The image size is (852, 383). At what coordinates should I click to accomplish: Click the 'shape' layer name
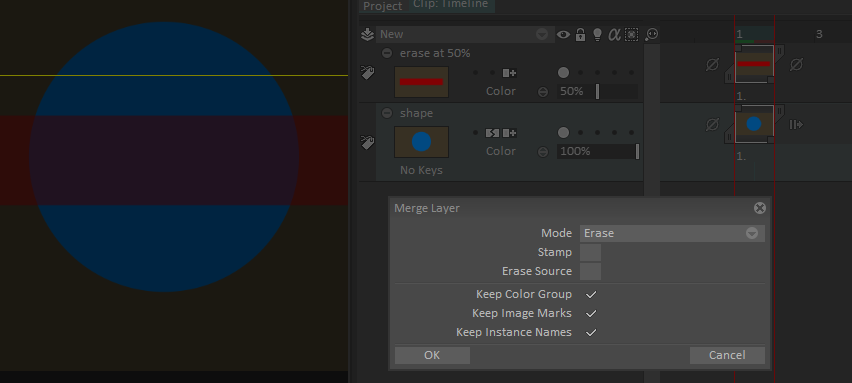point(416,113)
